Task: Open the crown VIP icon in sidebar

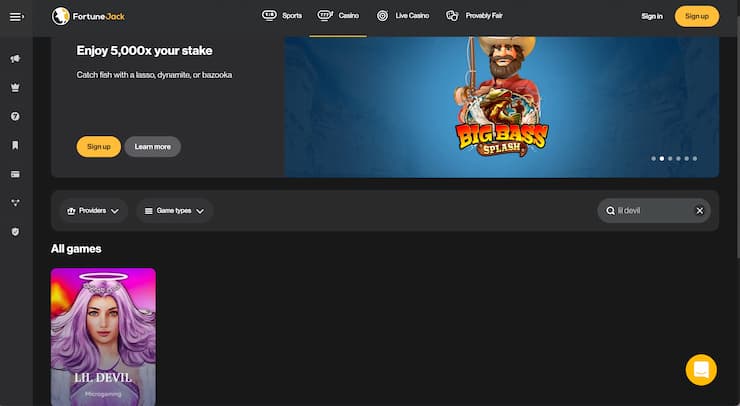Action: [x=16, y=87]
